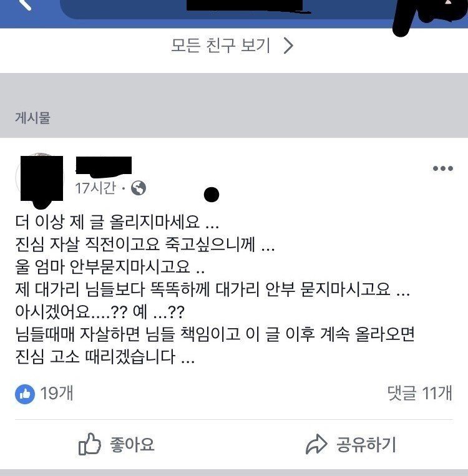Tap the last post line 진심 고소 때리겠습니다
This screenshot has height=476, width=468.
point(105,357)
